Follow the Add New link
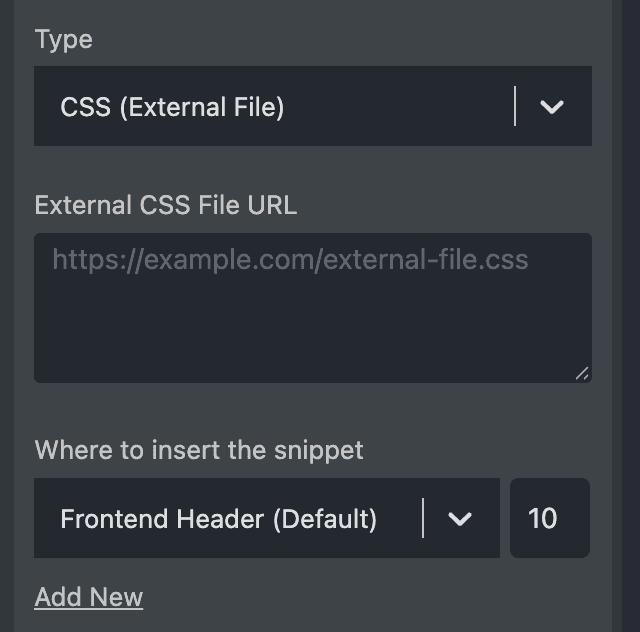This screenshot has width=640, height=632. pyautogui.click(x=89, y=597)
